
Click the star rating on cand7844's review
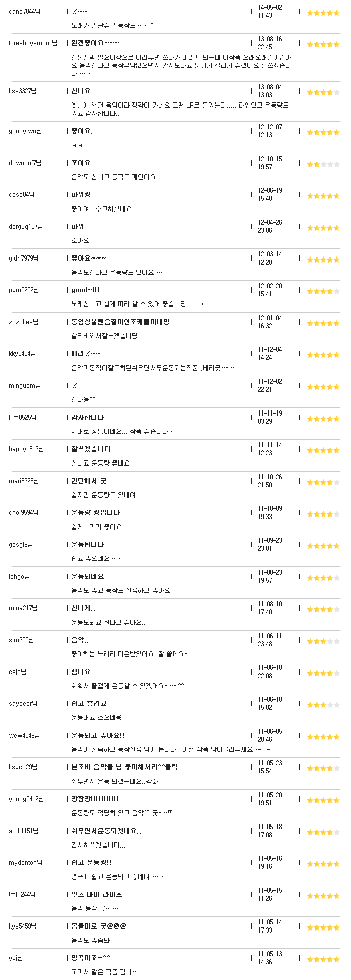pyautogui.click(x=323, y=13)
